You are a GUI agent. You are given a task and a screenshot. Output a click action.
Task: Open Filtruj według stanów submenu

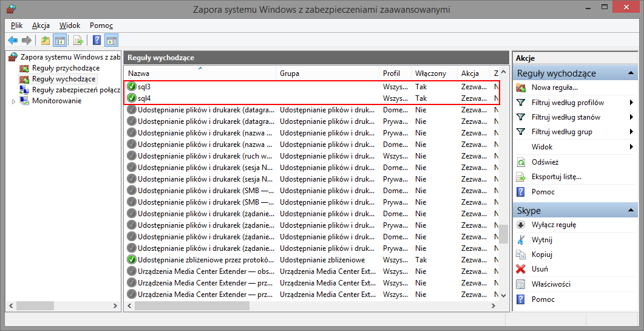pyautogui.click(x=574, y=117)
